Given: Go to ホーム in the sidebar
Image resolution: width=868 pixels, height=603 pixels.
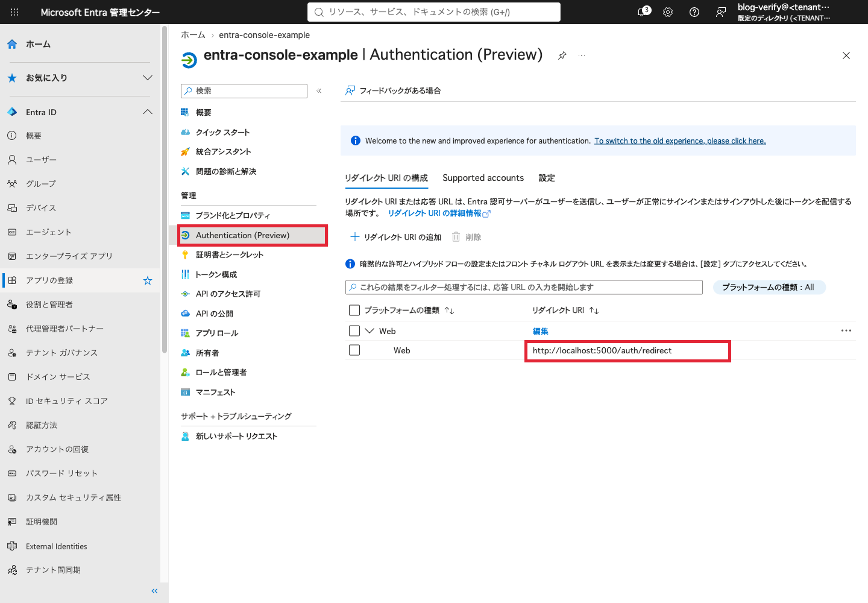Looking at the screenshot, I should coord(38,44).
